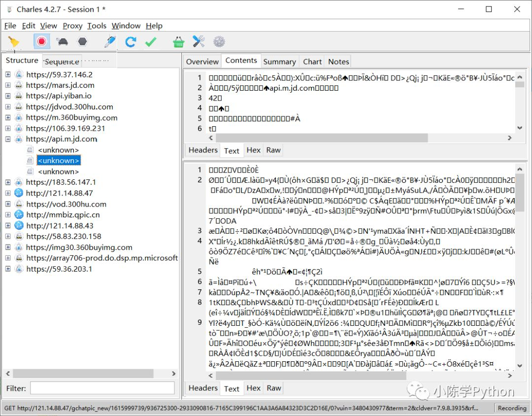This screenshot has width=532, height=416.
Task: Click the green shopping basket icon
Action: pyautogui.click(x=178, y=42)
